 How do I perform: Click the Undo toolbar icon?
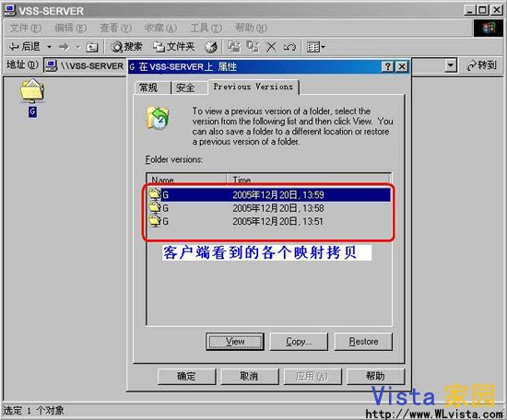point(289,47)
